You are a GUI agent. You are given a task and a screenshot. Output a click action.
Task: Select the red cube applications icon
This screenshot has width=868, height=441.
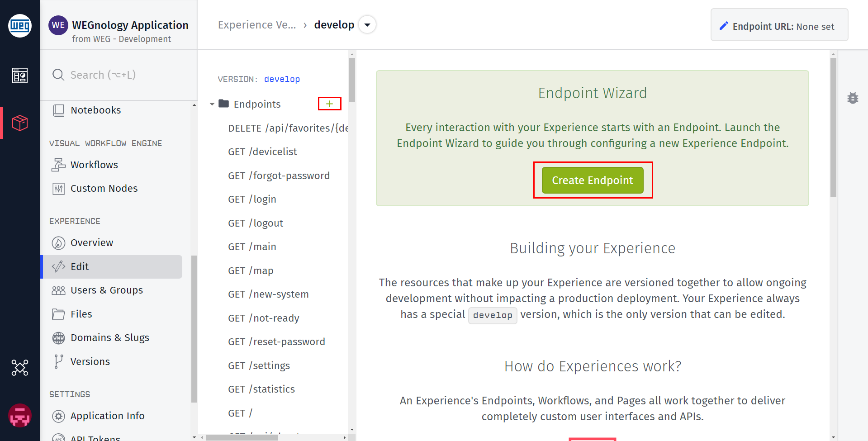point(20,123)
